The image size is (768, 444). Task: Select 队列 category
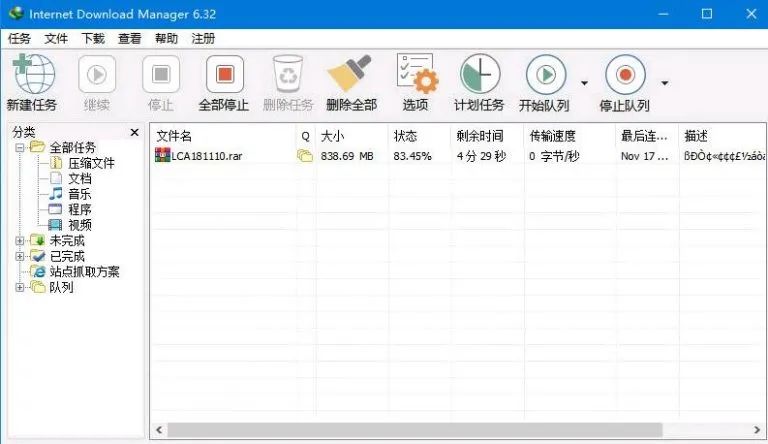(61, 287)
